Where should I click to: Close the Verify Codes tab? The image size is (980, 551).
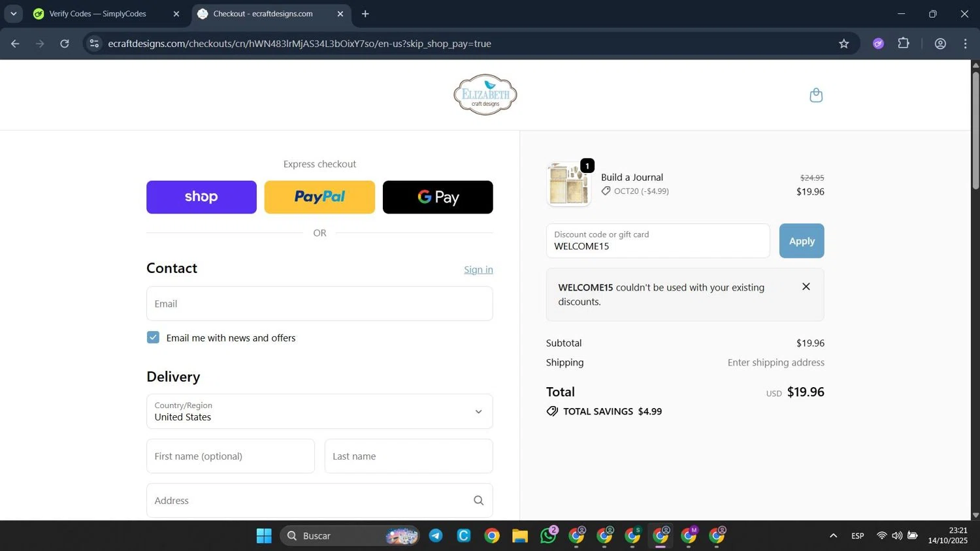pos(176,14)
